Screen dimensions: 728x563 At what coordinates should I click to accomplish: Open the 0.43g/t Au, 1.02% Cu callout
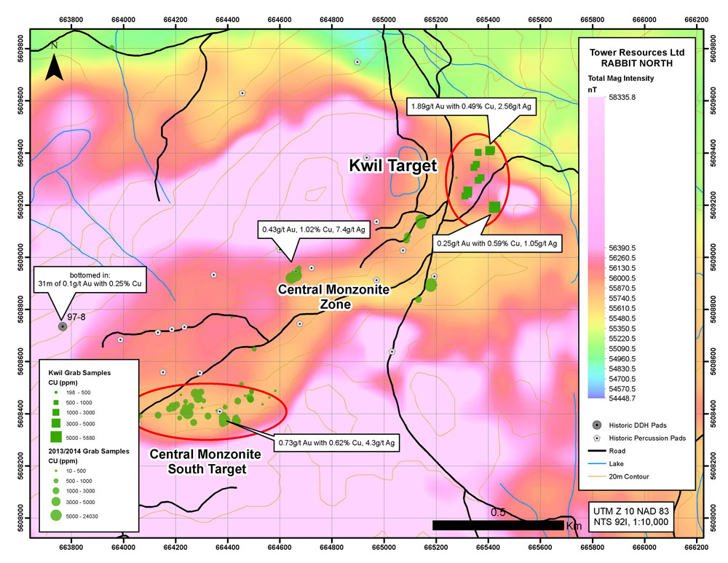[x=311, y=232]
